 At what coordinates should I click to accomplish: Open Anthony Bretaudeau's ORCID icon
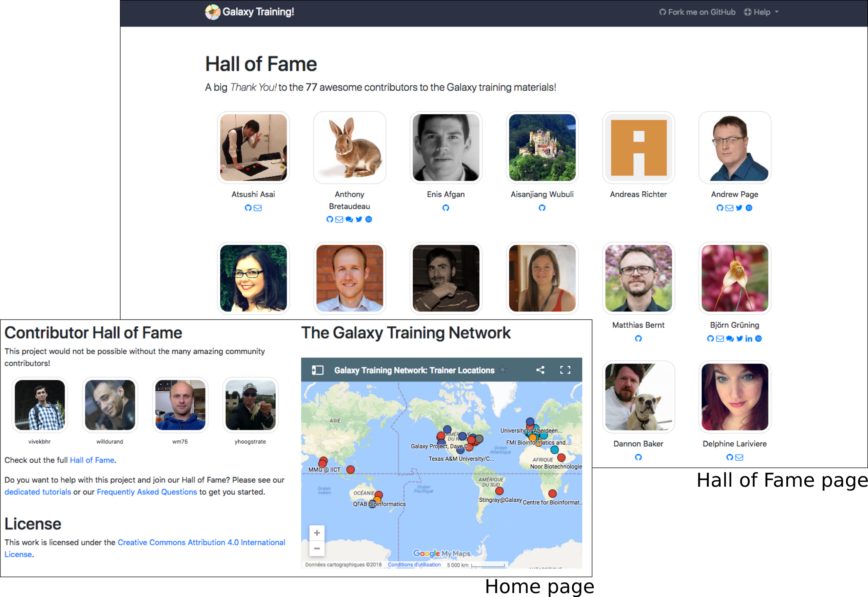(369, 219)
